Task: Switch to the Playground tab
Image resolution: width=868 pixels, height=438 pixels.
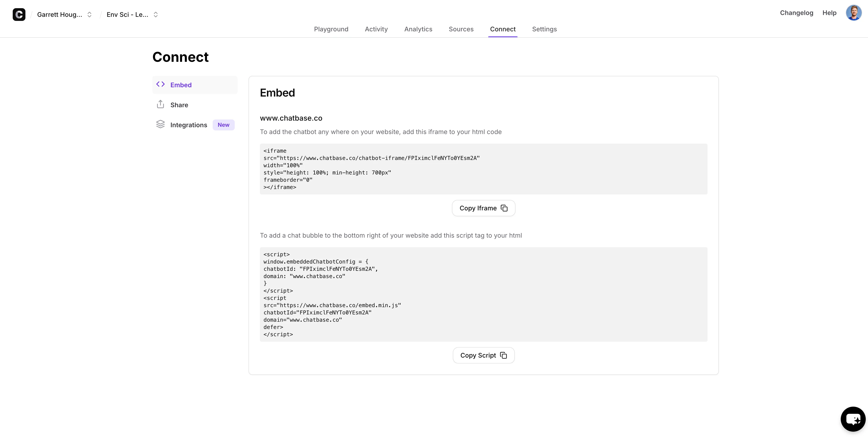Action: (331, 29)
